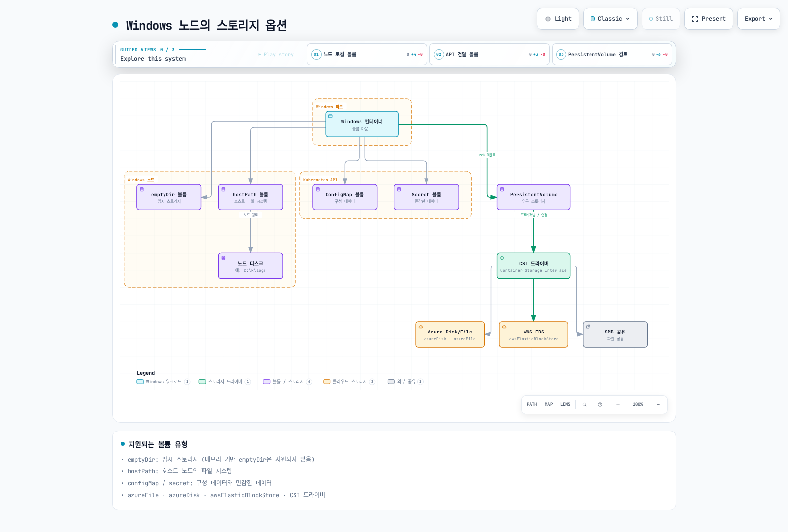Toggle the 스토리지 드라이버 legend filter
Screen dimensions: 788x532
point(225,382)
